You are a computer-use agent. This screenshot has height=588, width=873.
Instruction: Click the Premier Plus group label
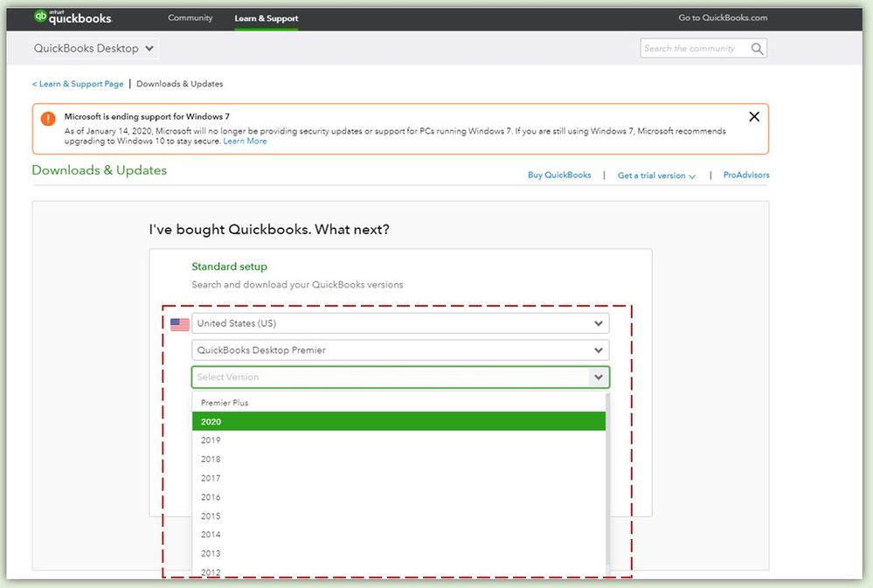point(225,403)
